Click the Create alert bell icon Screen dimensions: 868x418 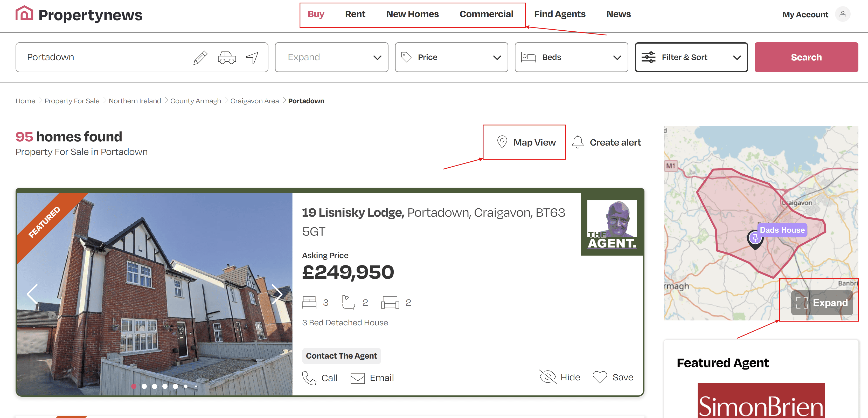tap(578, 142)
